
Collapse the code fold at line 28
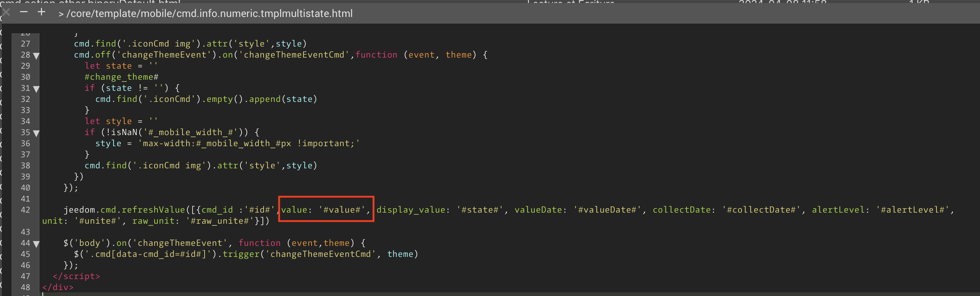(36, 56)
